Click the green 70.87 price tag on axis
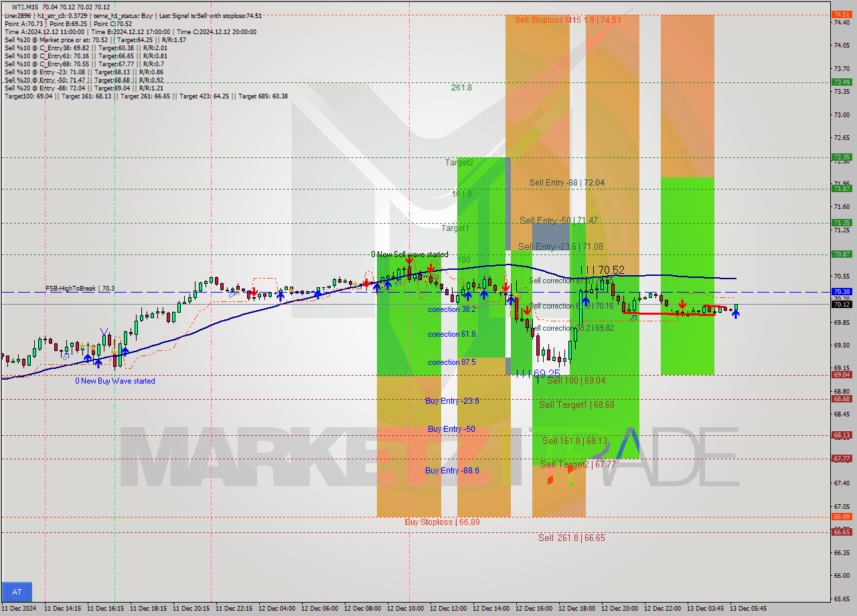This screenshot has height=616, width=857. click(x=841, y=254)
